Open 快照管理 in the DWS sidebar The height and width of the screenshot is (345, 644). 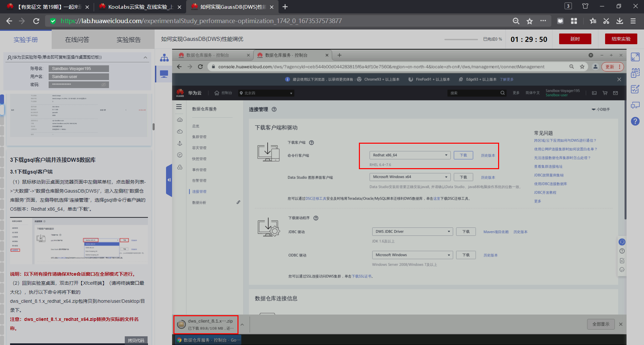199,159
